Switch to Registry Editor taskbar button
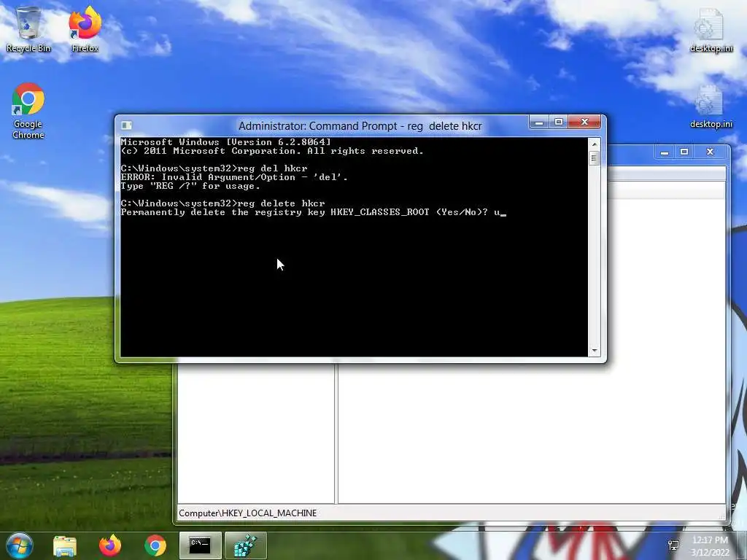Screen dimensions: 747x560 point(245,545)
